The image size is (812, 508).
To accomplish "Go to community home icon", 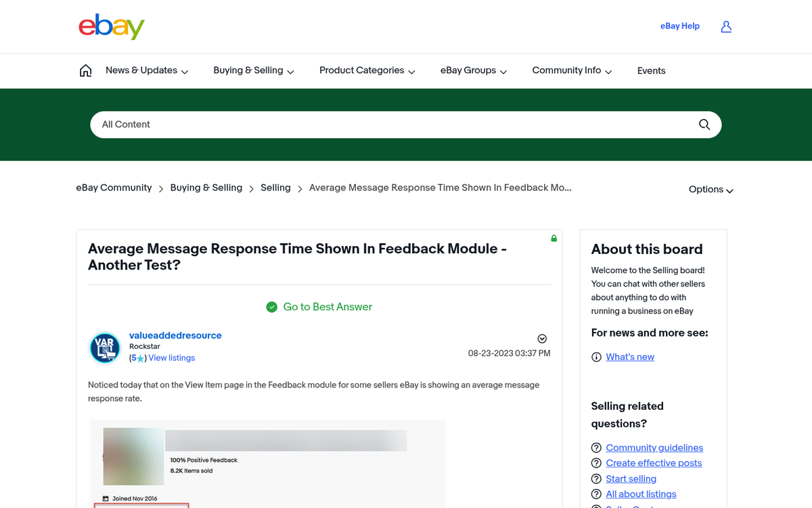I will [x=85, y=70].
